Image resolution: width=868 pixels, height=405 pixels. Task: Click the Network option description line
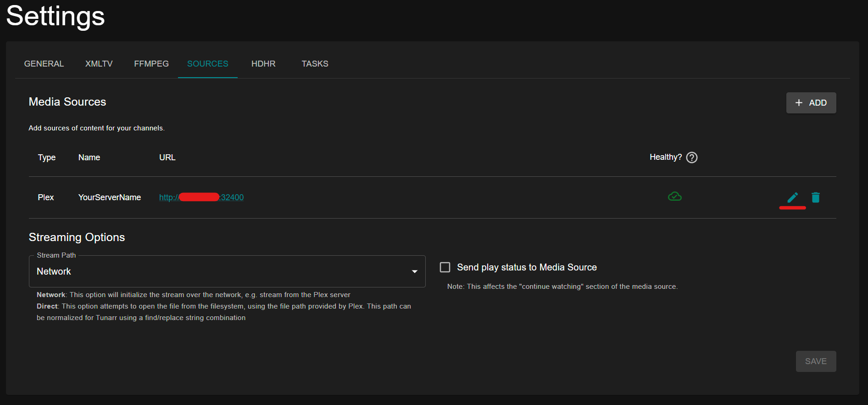pos(194,295)
